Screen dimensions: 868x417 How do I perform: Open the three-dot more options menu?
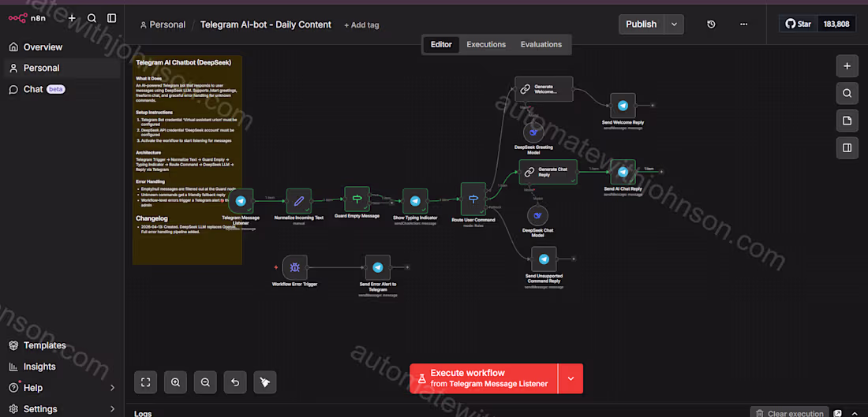[743, 24]
